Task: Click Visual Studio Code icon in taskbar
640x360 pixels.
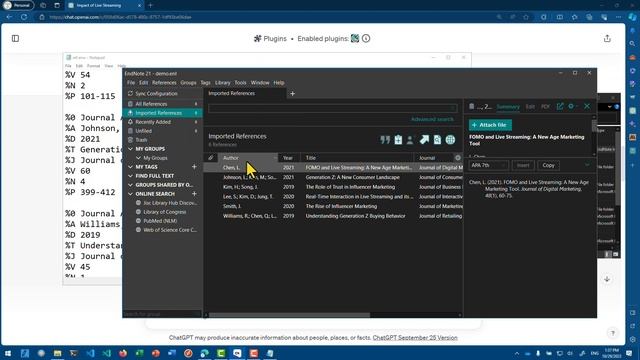Action: (x=90, y=353)
